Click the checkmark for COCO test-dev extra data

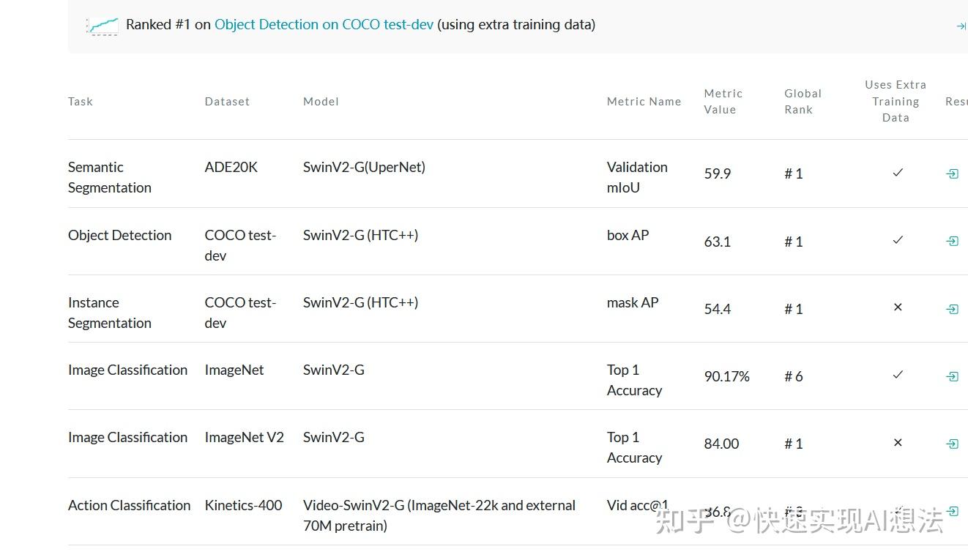click(897, 240)
